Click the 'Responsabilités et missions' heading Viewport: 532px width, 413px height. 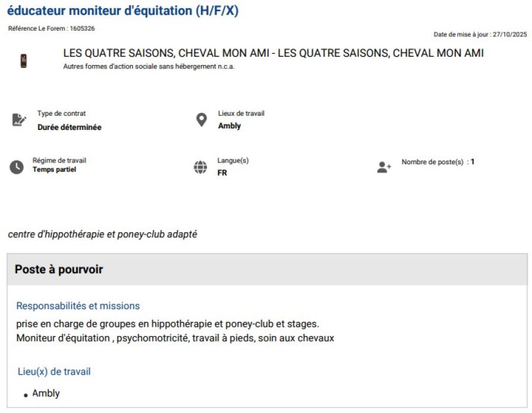pyautogui.click(x=78, y=306)
